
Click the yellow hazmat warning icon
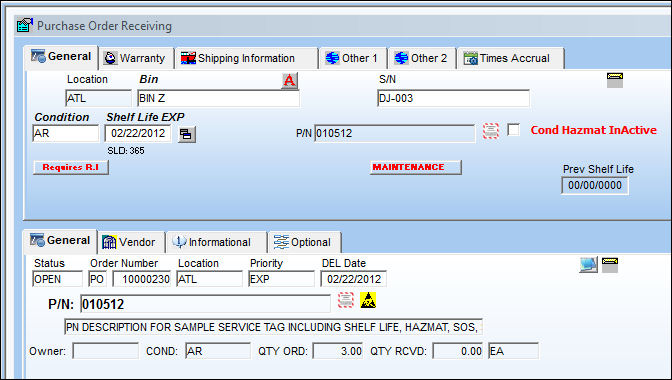tap(368, 300)
